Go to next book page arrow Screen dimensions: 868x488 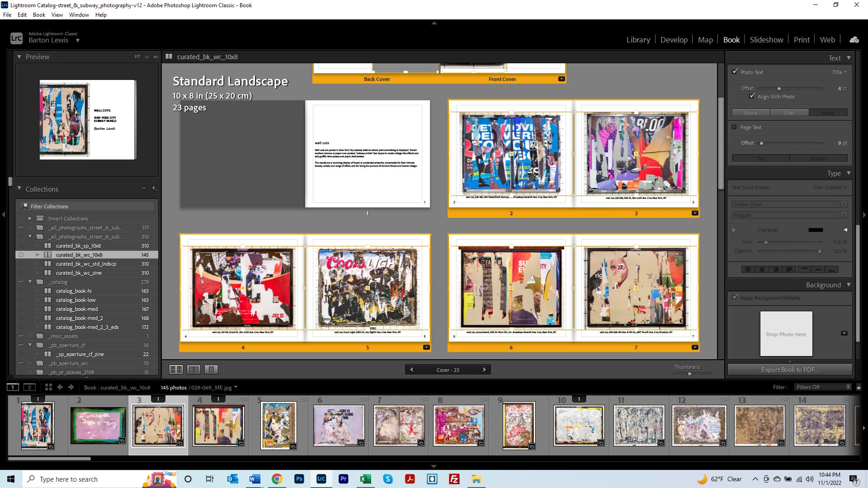pos(484,370)
